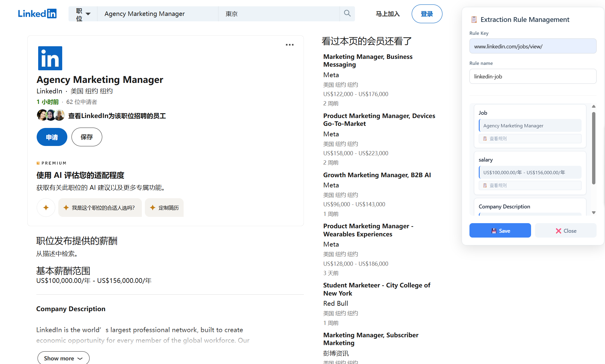605x364 pixels.
Task: Open Growth Marketing Manager, B2B AI job
Action: pyautogui.click(x=377, y=175)
